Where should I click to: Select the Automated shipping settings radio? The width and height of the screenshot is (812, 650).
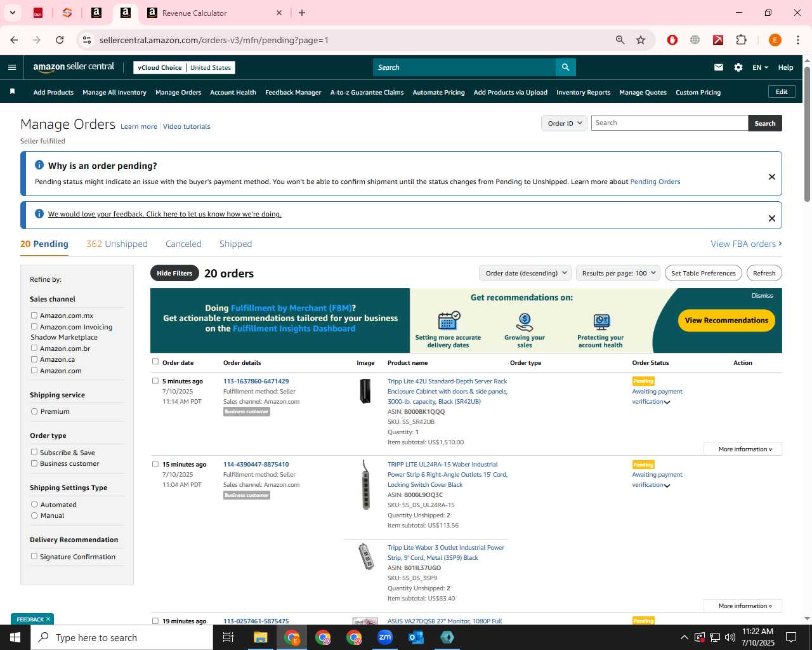click(x=34, y=504)
